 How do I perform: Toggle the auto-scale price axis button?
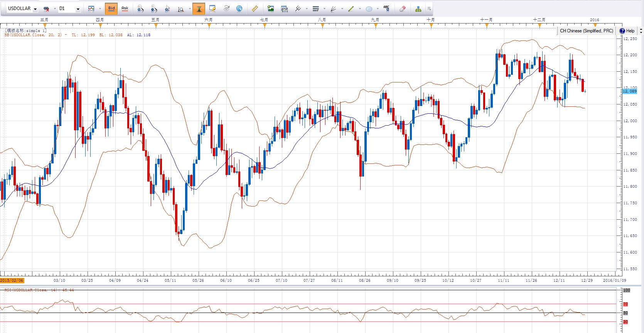[199, 8]
